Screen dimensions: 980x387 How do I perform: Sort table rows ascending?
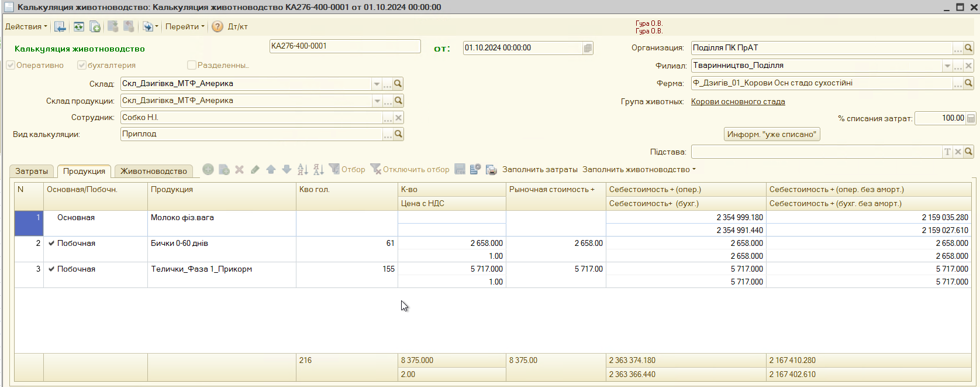click(302, 170)
